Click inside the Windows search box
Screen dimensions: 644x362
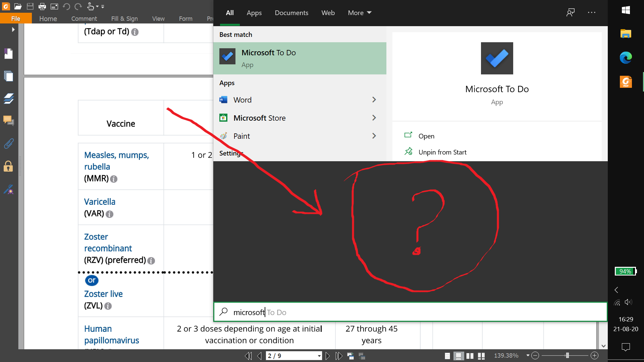coord(410,312)
